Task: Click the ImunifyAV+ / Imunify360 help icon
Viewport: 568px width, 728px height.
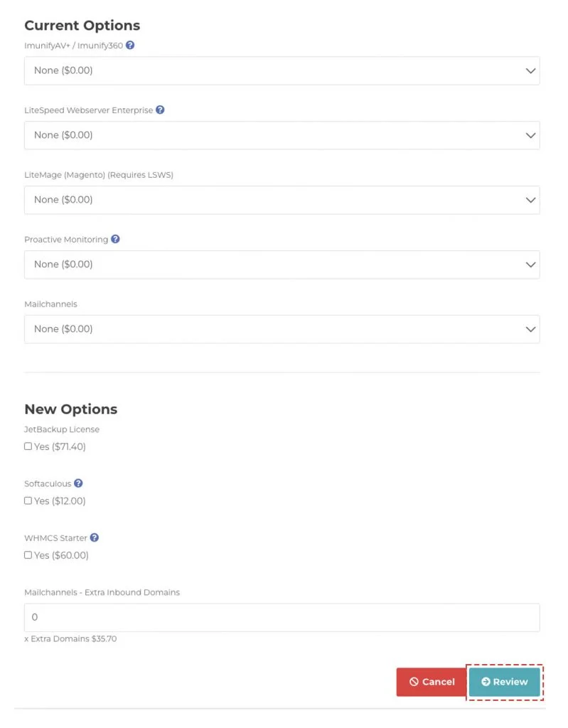Action: pyautogui.click(x=129, y=45)
